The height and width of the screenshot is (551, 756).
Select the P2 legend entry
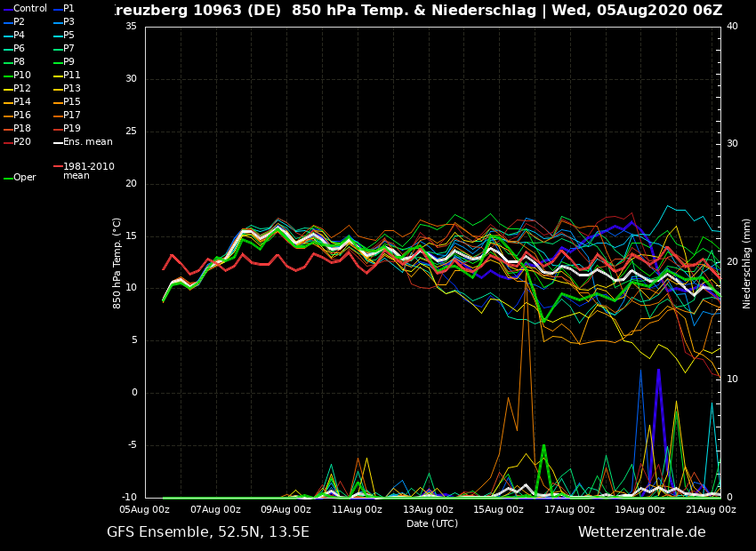tap(13, 21)
